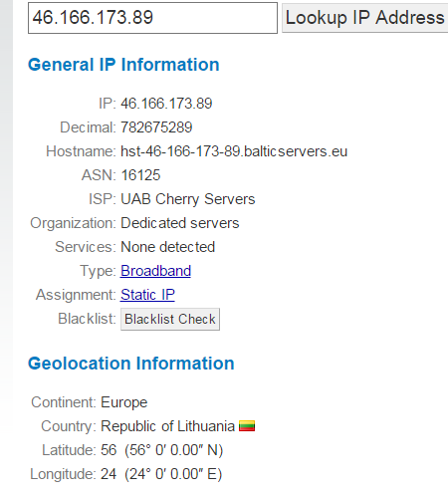Click the IP value 46.166.173.89 in details

(x=166, y=104)
